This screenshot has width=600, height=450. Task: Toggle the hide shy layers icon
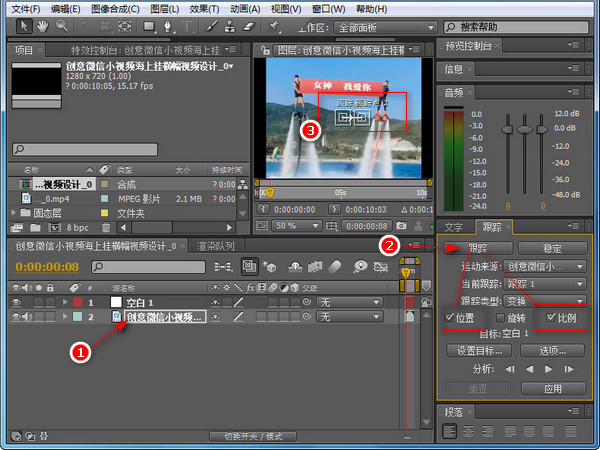point(294,267)
